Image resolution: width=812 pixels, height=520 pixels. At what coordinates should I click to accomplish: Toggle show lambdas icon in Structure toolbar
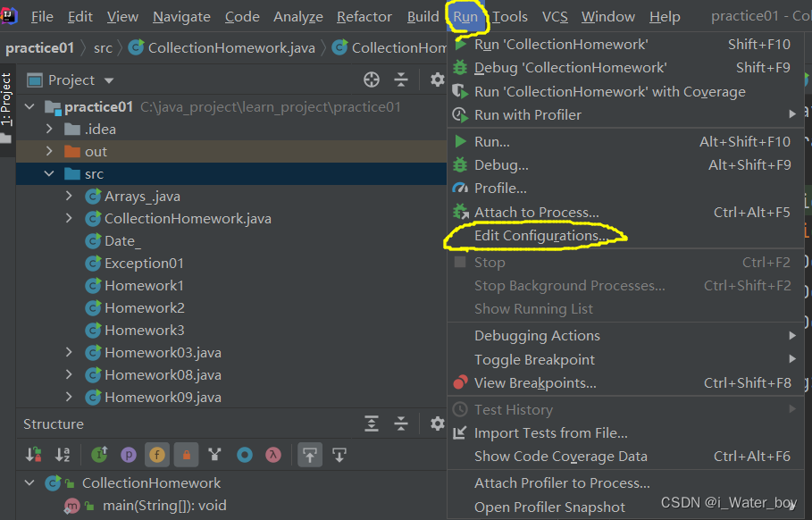point(273,455)
